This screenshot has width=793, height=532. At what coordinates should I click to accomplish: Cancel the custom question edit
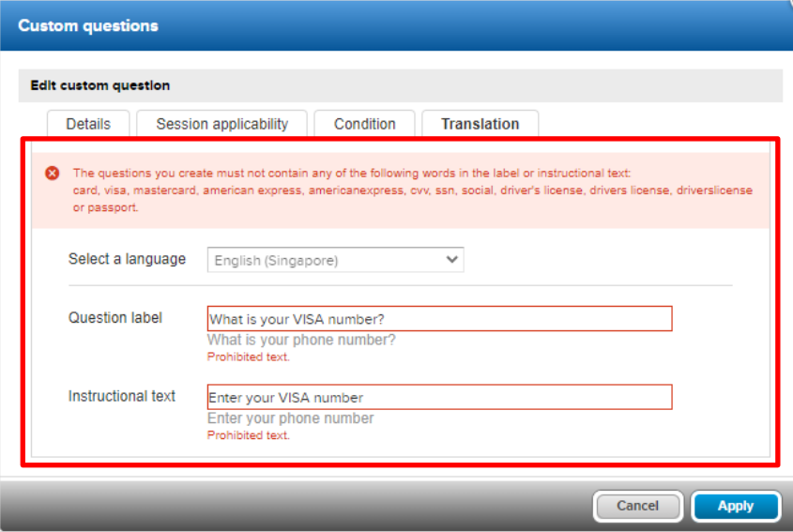tap(638, 506)
